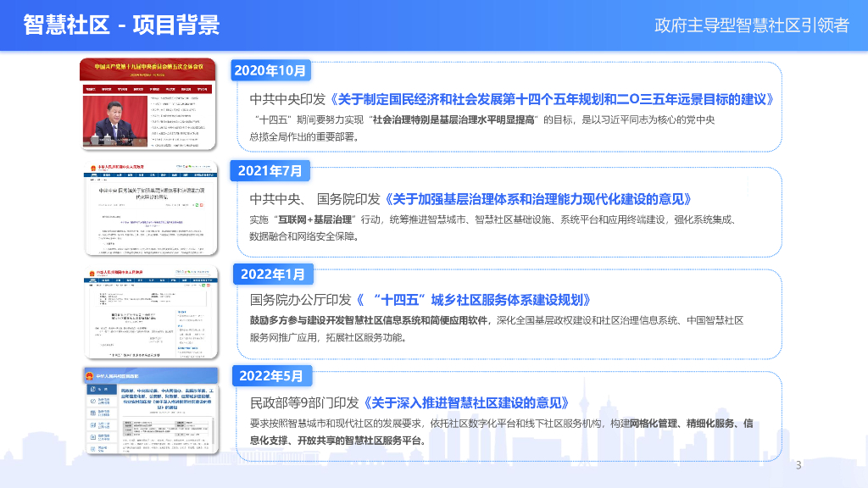Open the red Party plenary session screenshot thumbnail
This screenshot has width=868, height=488.
point(147,103)
